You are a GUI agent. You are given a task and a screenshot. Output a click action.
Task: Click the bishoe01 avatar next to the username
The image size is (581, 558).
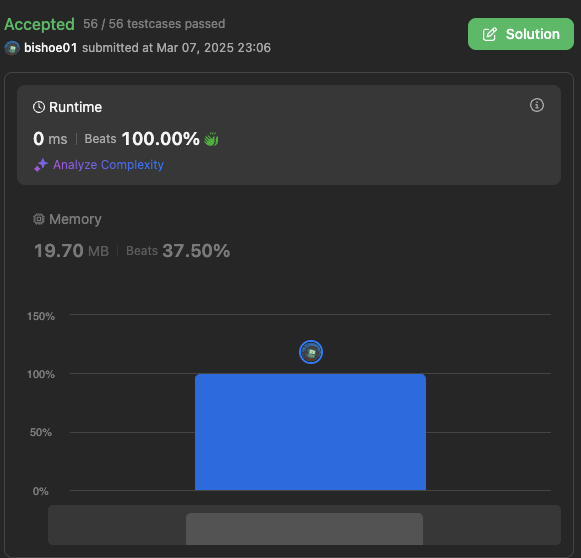pyautogui.click(x=12, y=48)
